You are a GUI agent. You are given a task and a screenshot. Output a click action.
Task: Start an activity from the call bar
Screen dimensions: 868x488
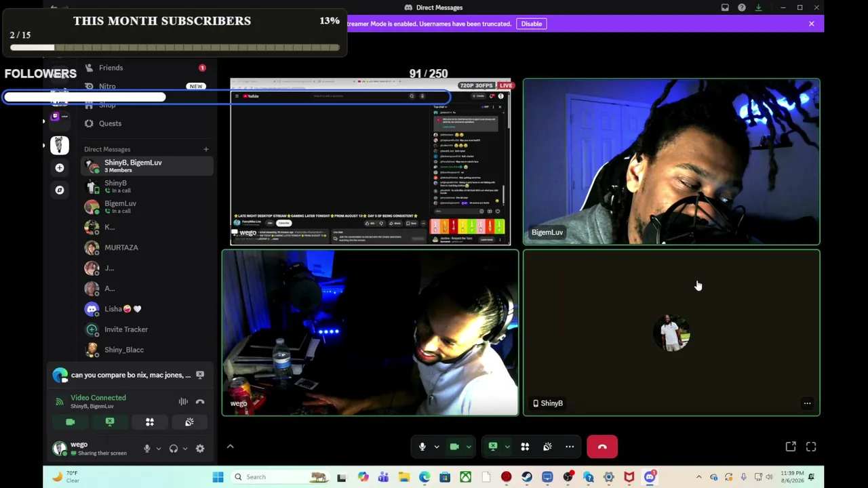pyautogui.click(x=525, y=447)
